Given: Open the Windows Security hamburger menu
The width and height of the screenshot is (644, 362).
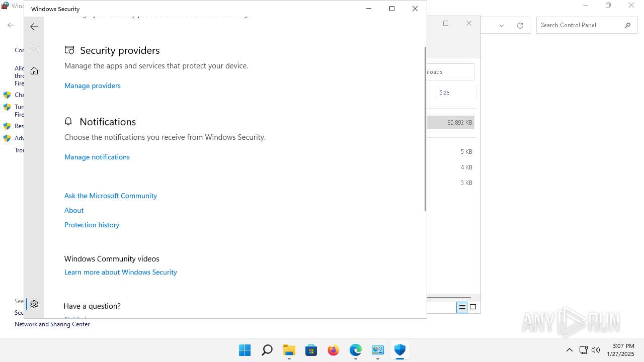Looking at the screenshot, I should pyautogui.click(x=34, y=47).
